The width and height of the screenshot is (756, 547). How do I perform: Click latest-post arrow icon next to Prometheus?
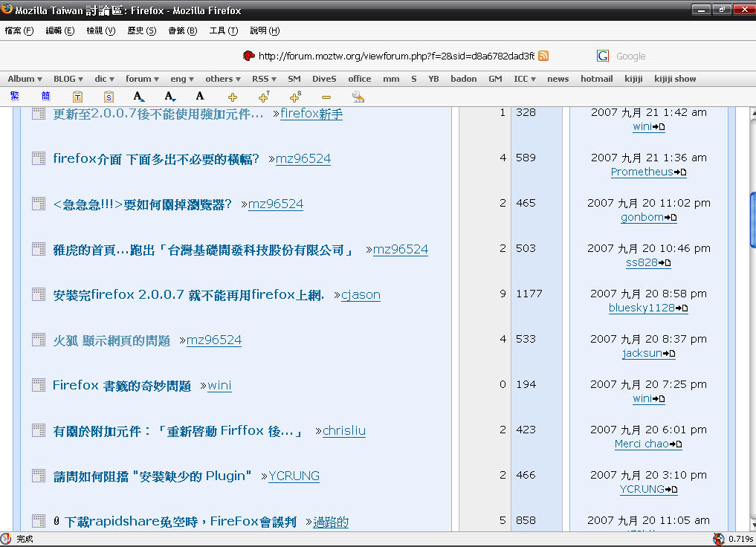coord(680,172)
